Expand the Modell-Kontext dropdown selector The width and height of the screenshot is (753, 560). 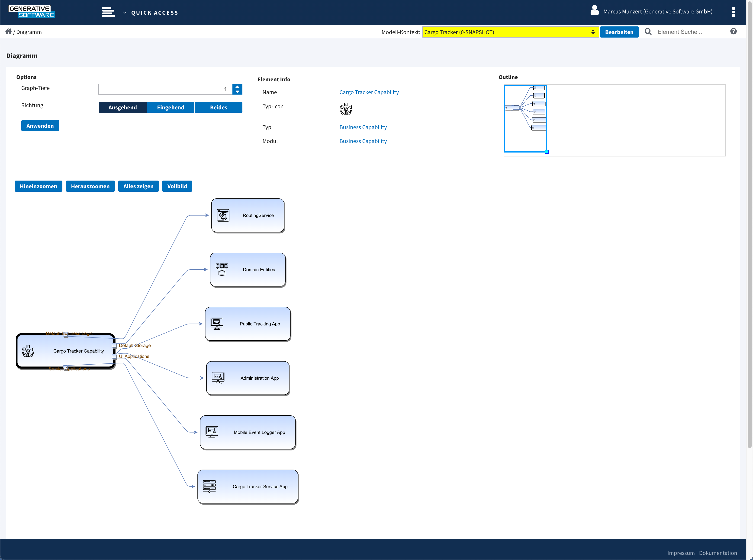coord(594,32)
